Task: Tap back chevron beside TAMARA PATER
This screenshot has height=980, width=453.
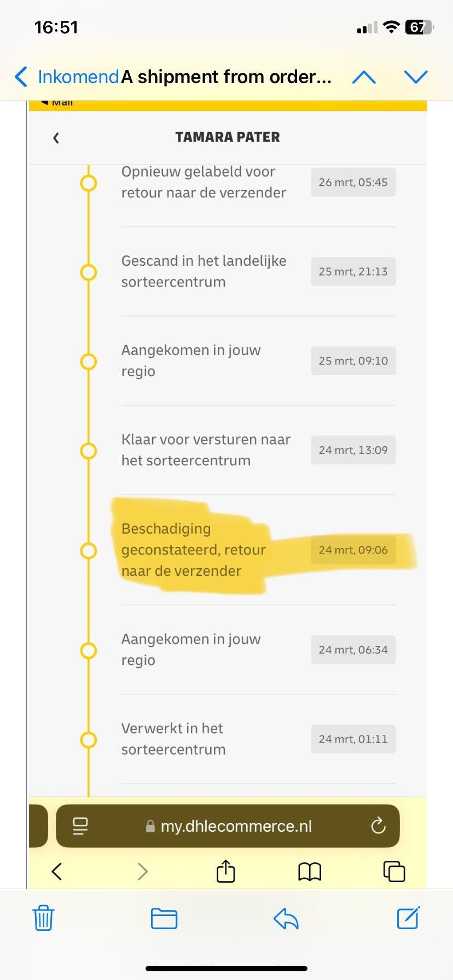Action: tap(56, 138)
